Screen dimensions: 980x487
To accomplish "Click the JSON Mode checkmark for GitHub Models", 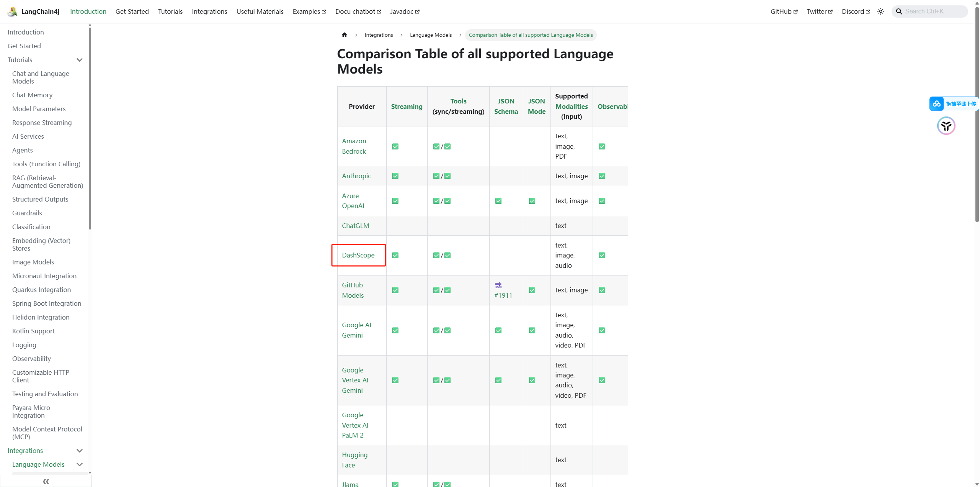I will point(532,290).
